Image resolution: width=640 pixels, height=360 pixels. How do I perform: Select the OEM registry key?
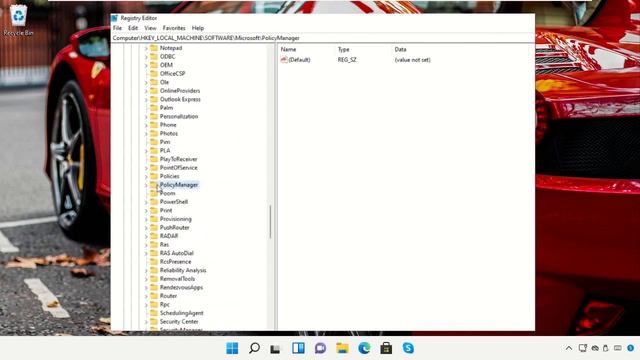(x=166, y=65)
